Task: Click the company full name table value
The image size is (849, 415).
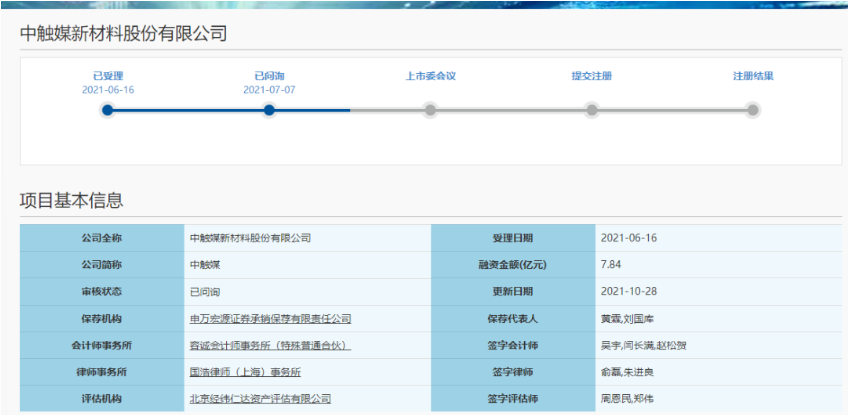Action: pos(250,238)
